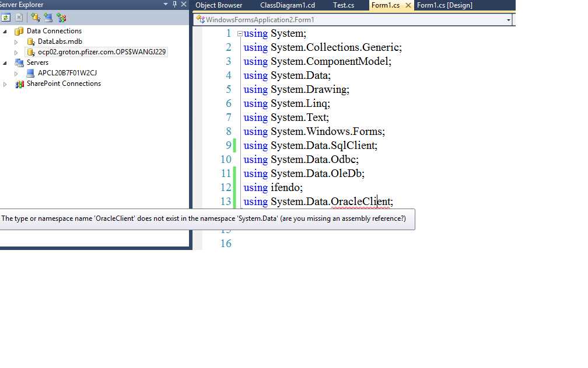588x368 pixels.
Task: Click the Stop Refresh icon in toolbar
Action: click(19, 18)
